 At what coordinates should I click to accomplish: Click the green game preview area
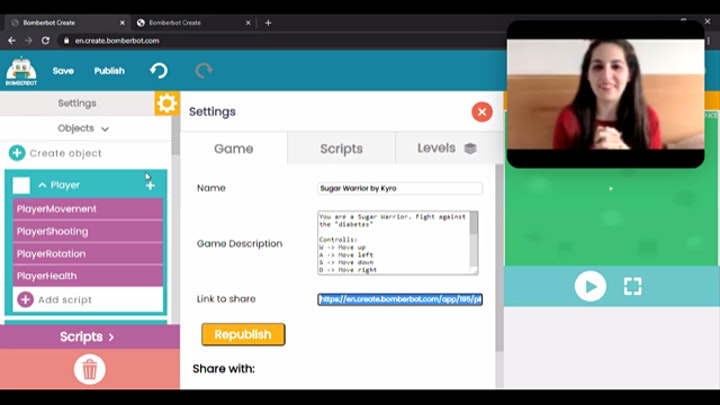611,216
